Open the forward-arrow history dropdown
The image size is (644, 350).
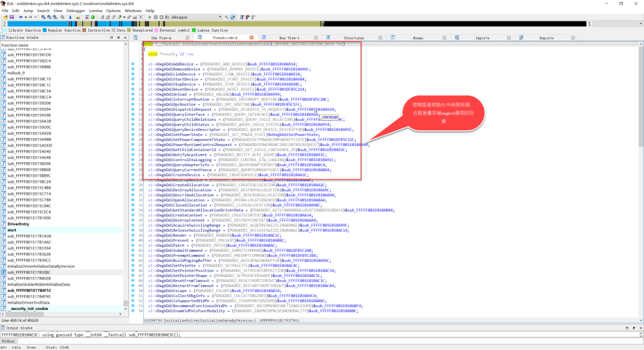point(35,17)
